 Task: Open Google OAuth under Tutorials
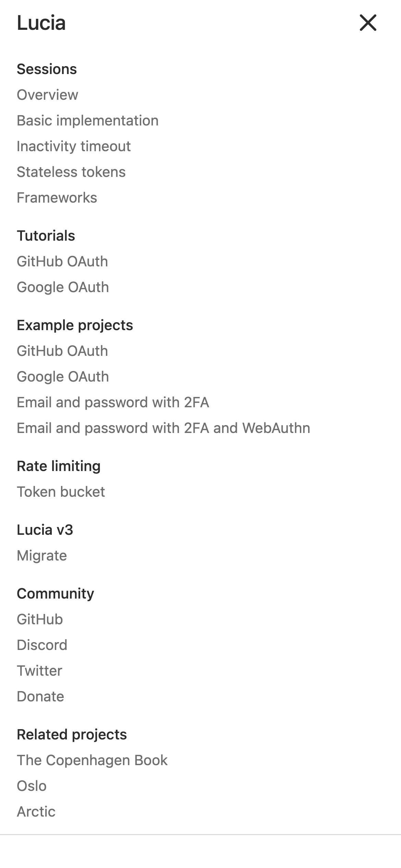click(63, 287)
